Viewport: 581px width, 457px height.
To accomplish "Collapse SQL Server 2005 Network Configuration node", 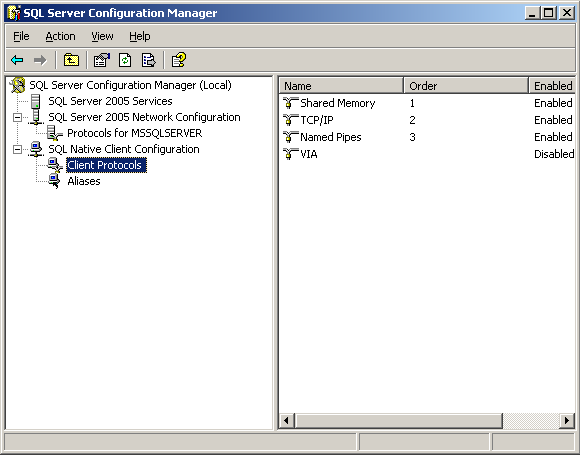I will pos(17,117).
